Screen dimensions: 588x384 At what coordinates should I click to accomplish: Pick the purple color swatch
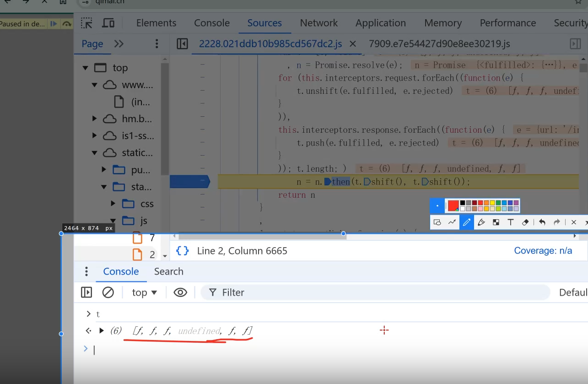coord(516,203)
